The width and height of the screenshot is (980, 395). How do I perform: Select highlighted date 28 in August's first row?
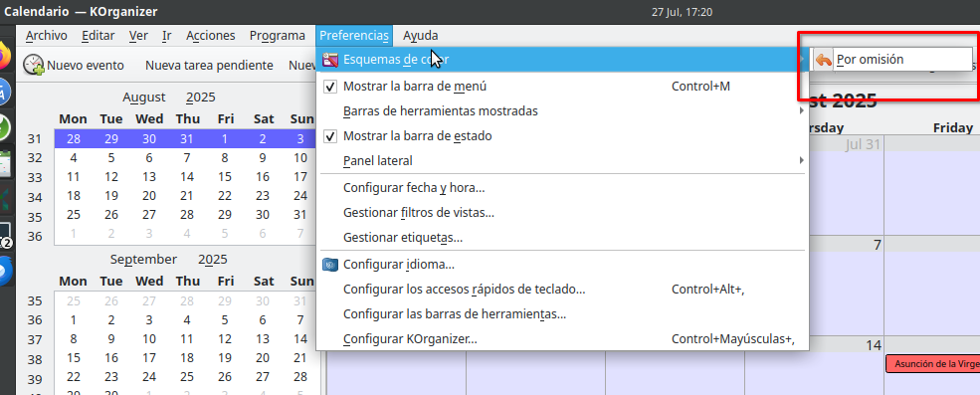tap(73, 138)
